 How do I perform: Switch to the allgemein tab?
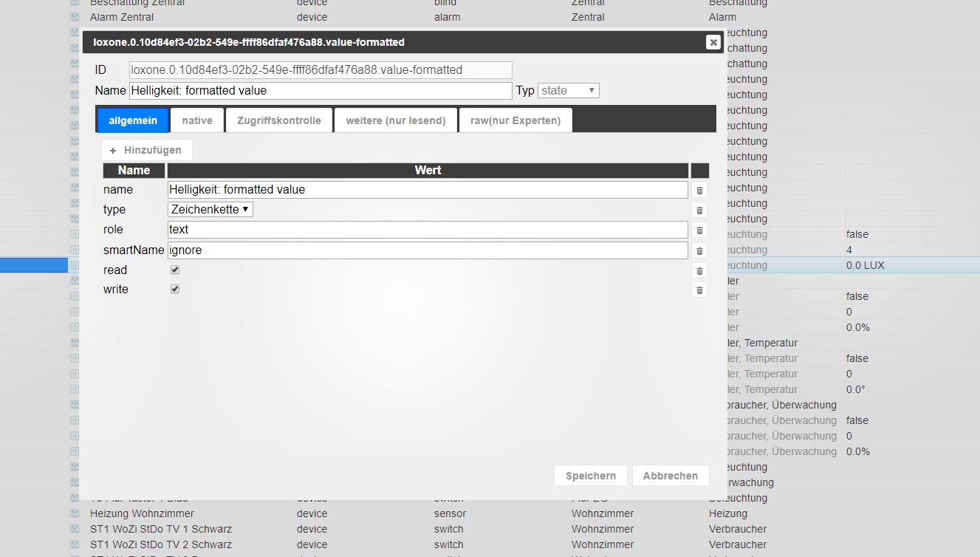[x=133, y=120]
